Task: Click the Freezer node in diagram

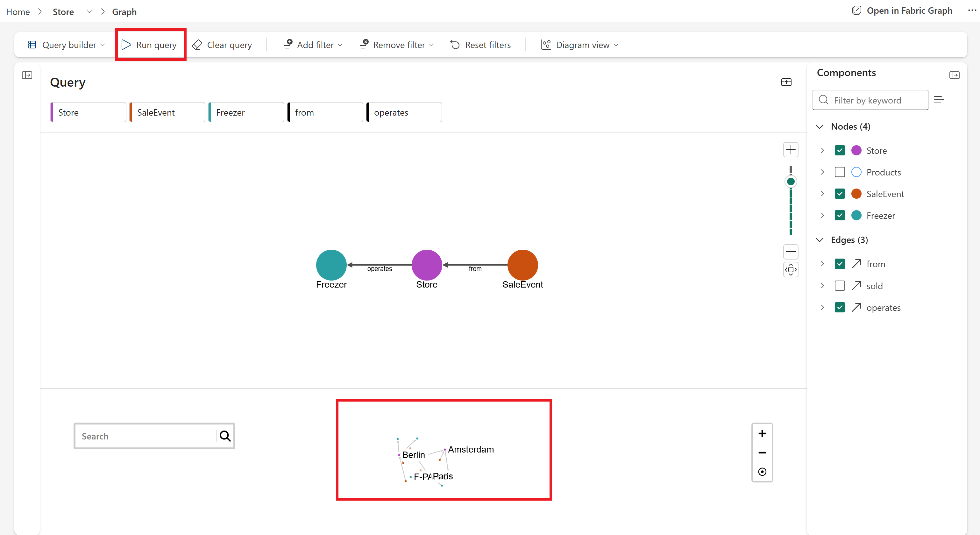Action: click(x=331, y=265)
